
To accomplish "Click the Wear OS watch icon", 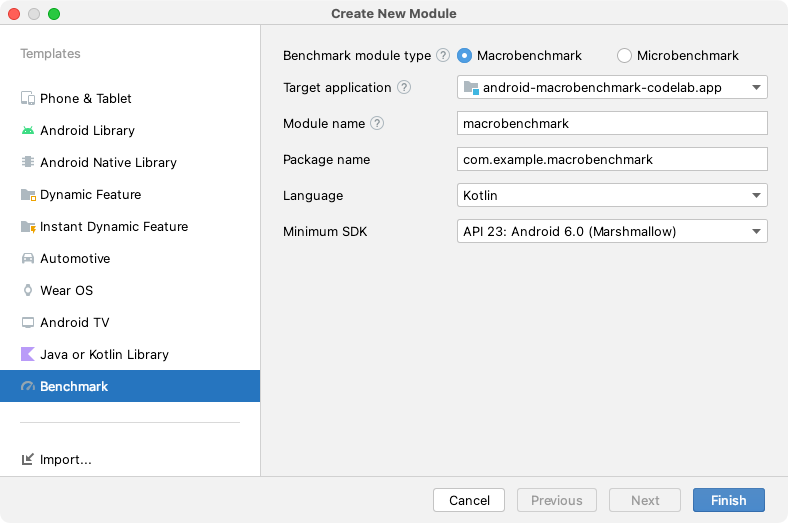I will 28,291.
